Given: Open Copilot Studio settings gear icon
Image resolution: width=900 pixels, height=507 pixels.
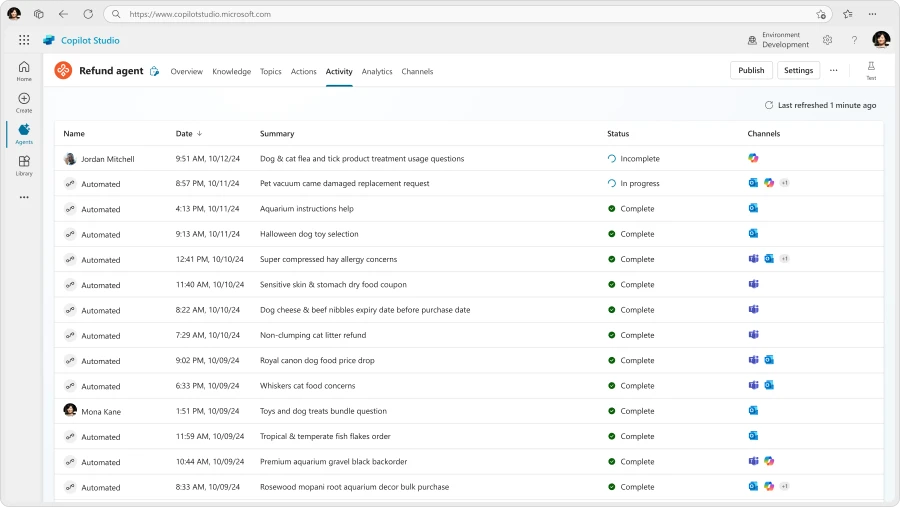Looking at the screenshot, I should click(x=827, y=40).
